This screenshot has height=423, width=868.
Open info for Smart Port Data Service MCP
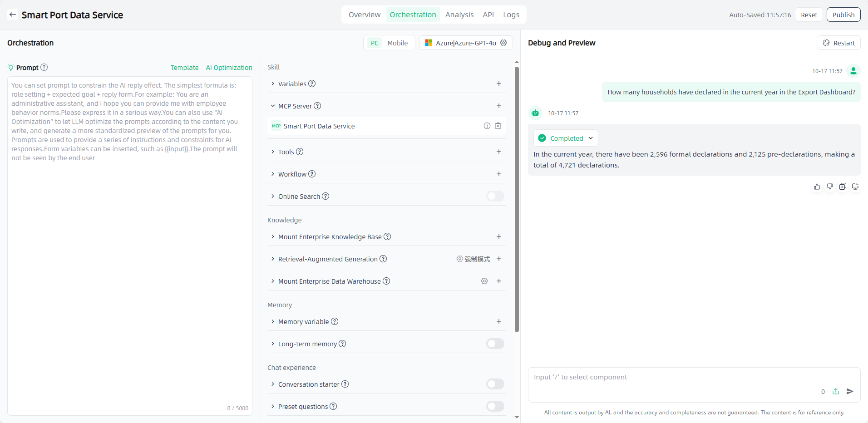(487, 126)
